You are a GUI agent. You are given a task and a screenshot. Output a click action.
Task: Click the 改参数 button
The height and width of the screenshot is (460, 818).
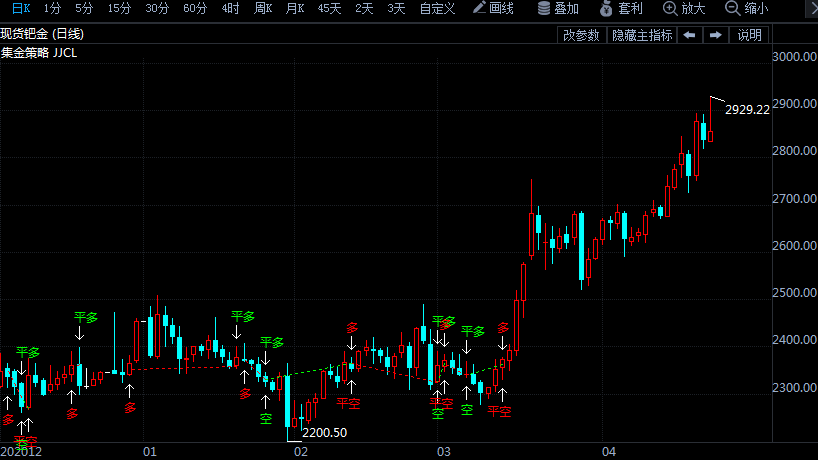(x=581, y=35)
